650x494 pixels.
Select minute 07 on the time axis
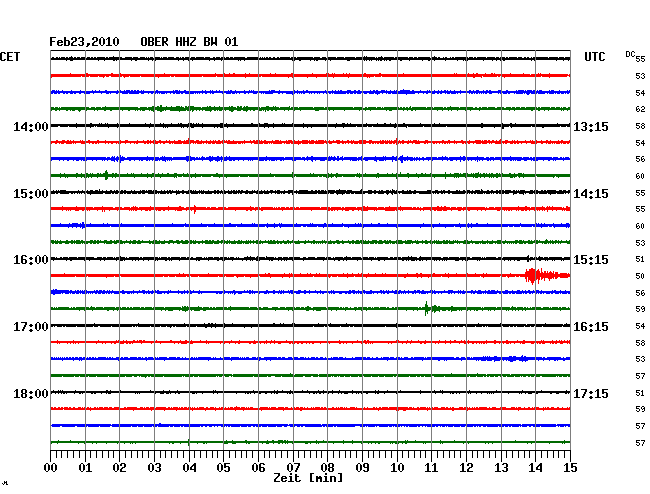(x=293, y=467)
